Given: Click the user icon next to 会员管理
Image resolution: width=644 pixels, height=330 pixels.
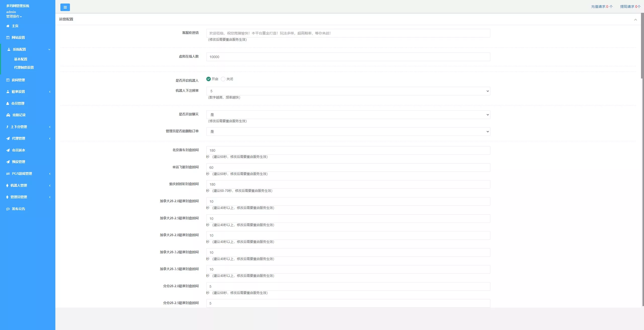Looking at the screenshot, I should tap(8, 103).
